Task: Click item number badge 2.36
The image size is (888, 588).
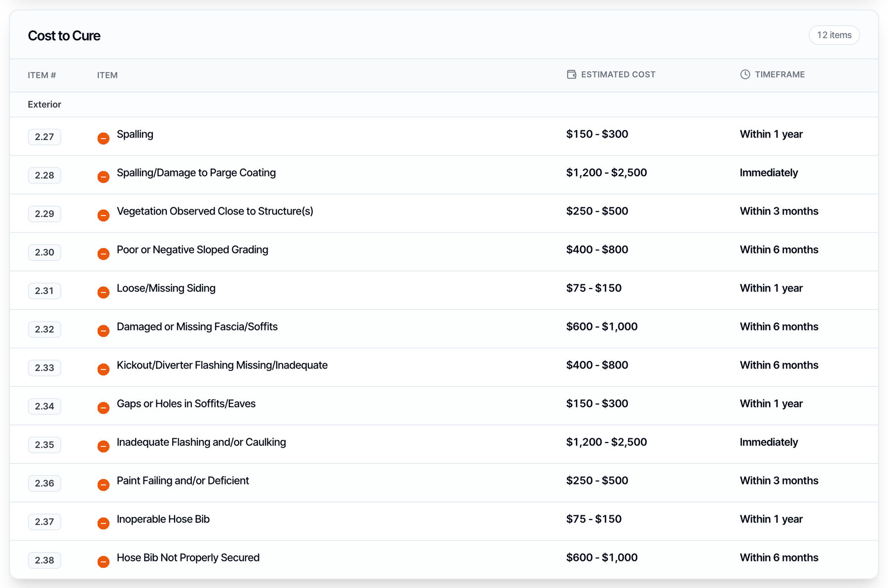Action: coord(44,483)
